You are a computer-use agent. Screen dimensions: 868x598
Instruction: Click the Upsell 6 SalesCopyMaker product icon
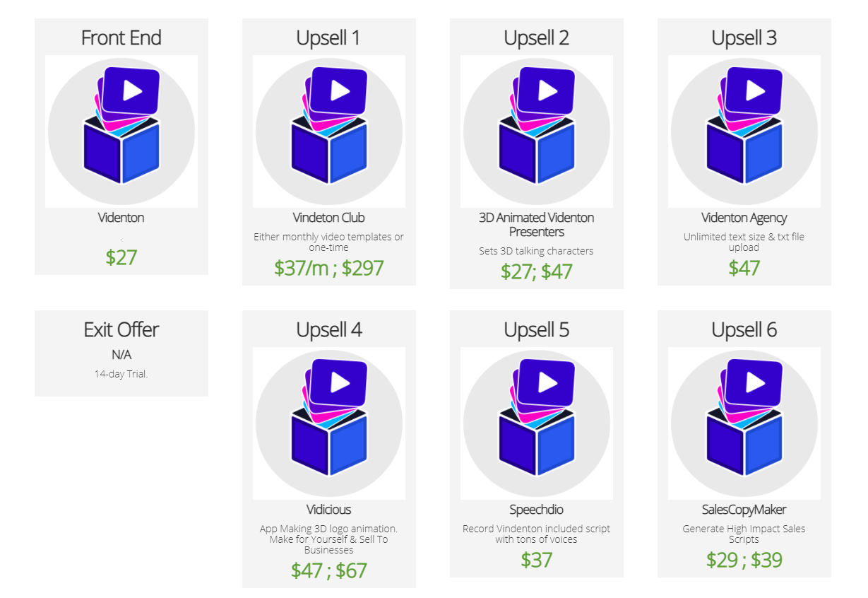coord(744,423)
